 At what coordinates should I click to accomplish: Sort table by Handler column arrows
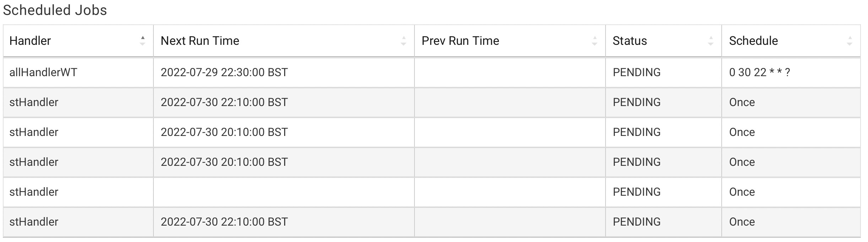(142, 41)
